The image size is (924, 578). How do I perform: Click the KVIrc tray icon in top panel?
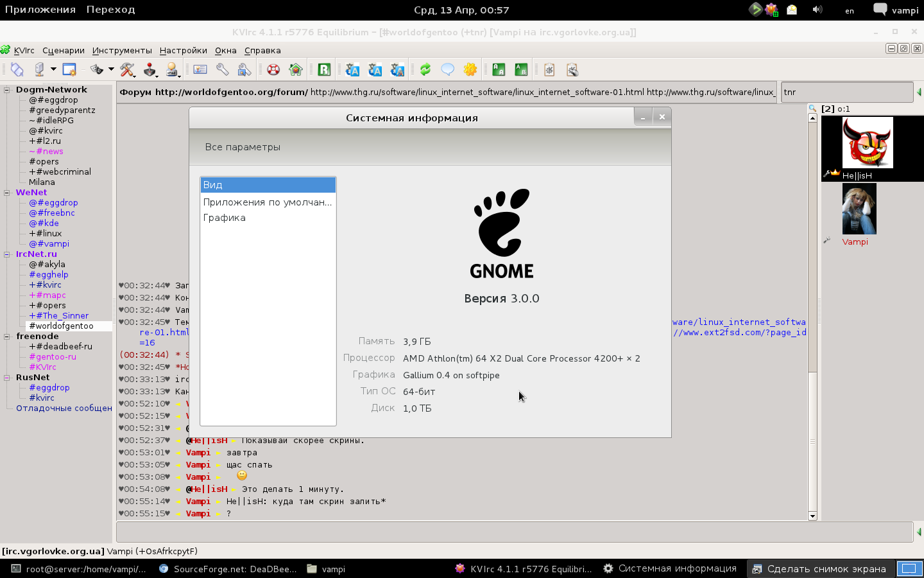[x=772, y=10]
